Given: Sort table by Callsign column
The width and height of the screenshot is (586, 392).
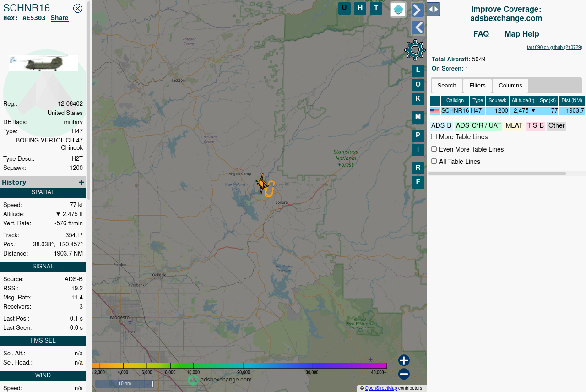Looking at the screenshot, I should pos(455,101).
